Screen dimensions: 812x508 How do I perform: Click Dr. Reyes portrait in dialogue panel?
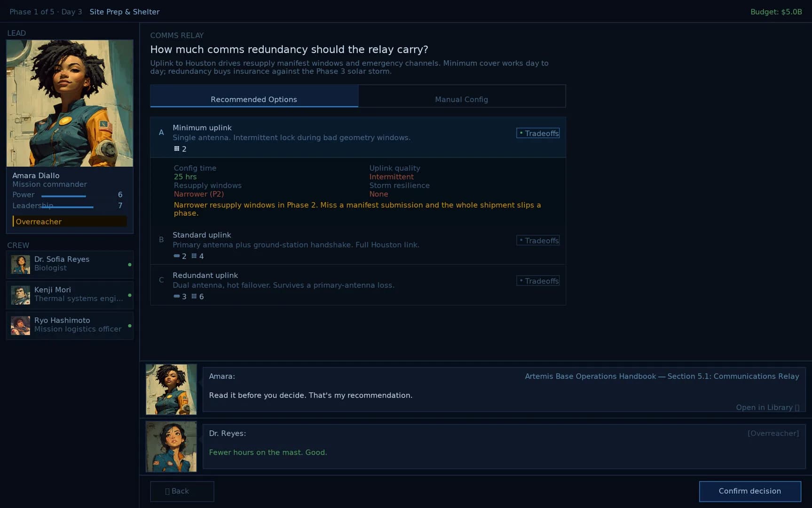click(171, 446)
